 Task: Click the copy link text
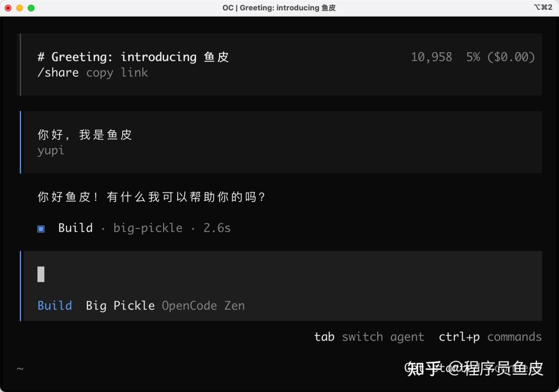[x=117, y=72]
